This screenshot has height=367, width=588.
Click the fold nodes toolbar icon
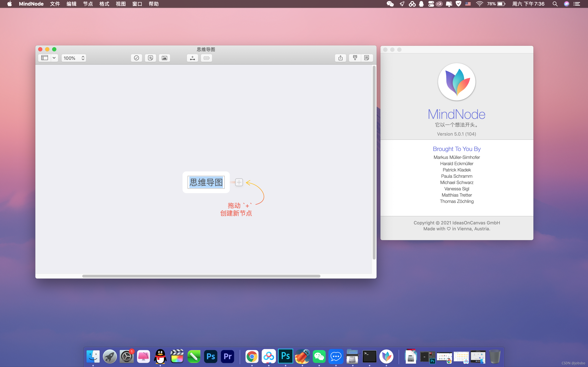point(206,58)
